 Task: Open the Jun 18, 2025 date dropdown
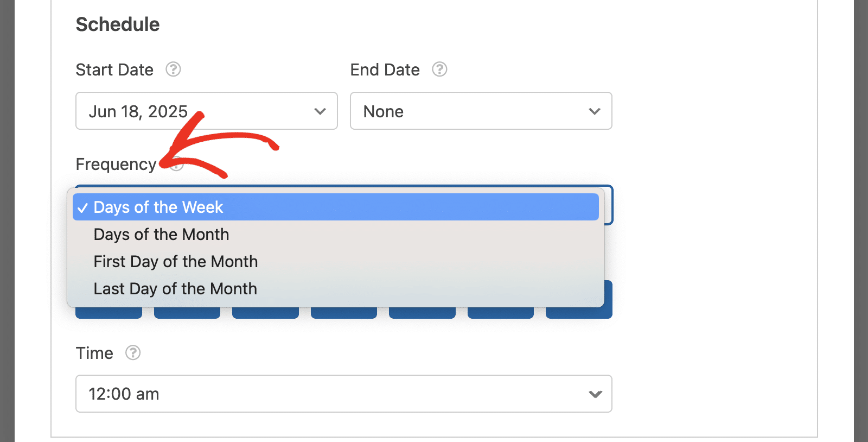pos(207,111)
